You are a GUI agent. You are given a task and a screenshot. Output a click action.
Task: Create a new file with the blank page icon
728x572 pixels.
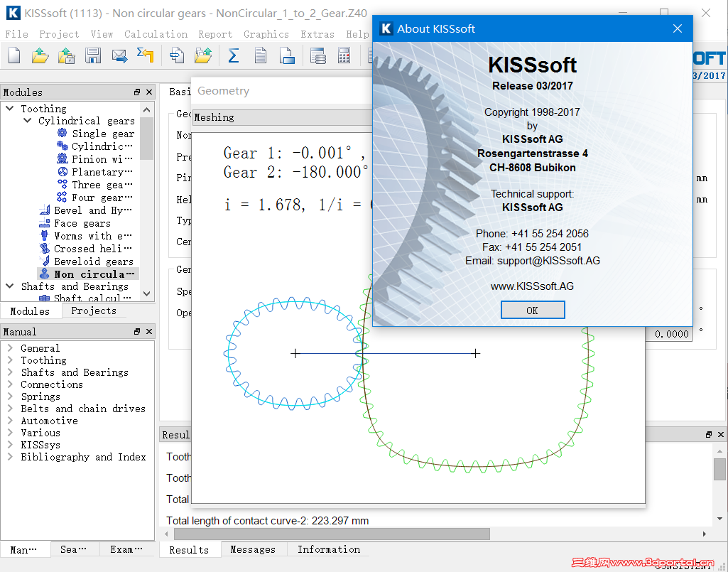coord(14,55)
